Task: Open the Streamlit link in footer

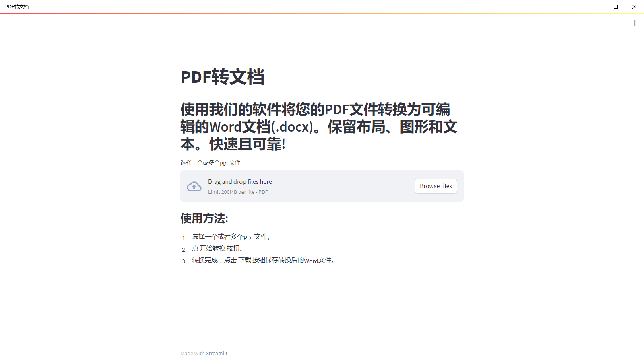Action: [217, 354]
